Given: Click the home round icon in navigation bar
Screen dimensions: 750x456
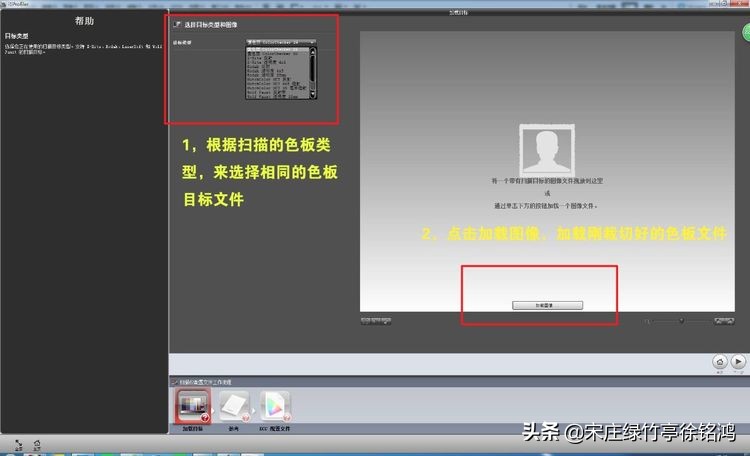Looking at the screenshot, I should (720, 362).
